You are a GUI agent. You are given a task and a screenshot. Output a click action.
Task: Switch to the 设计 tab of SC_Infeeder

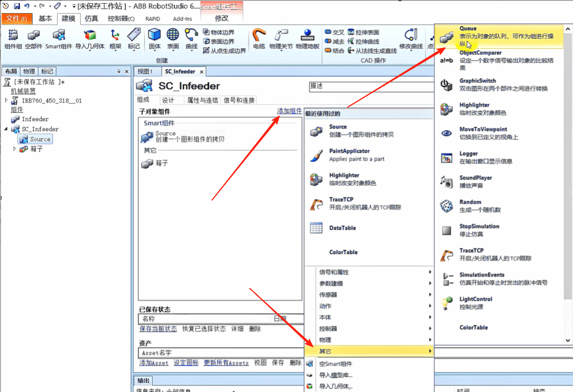tap(168, 100)
